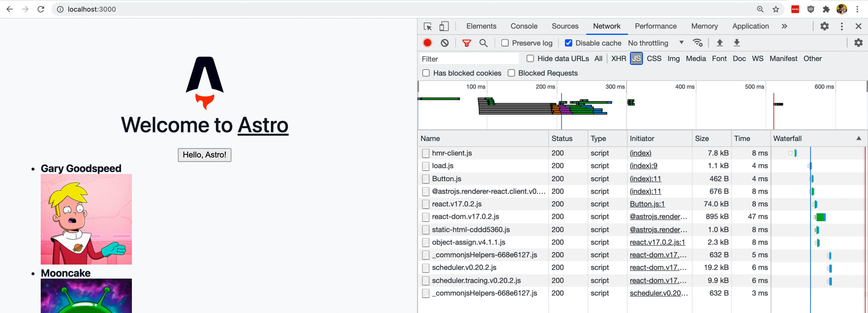Import HAR file upload icon
The width and height of the screenshot is (868, 313).
(x=719, y=43)
